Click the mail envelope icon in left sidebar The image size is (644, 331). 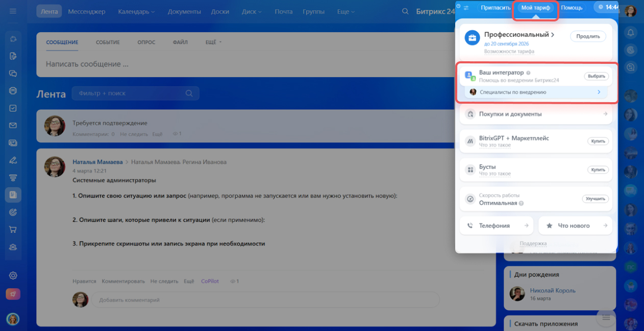(x=13, y=126)
